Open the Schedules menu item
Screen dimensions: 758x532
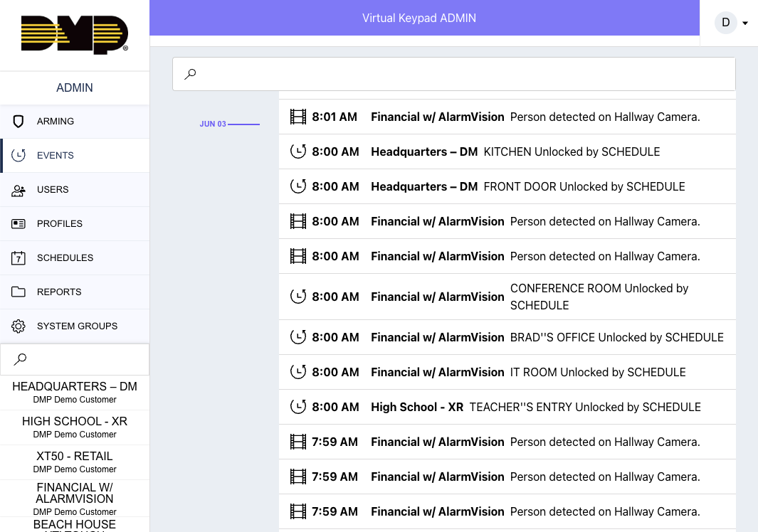coord(75,257)
